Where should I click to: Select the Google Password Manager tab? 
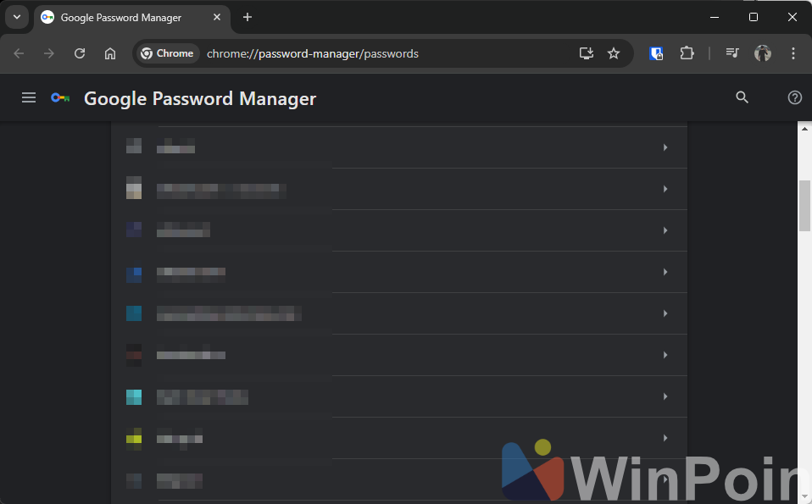tap(120, 18)
